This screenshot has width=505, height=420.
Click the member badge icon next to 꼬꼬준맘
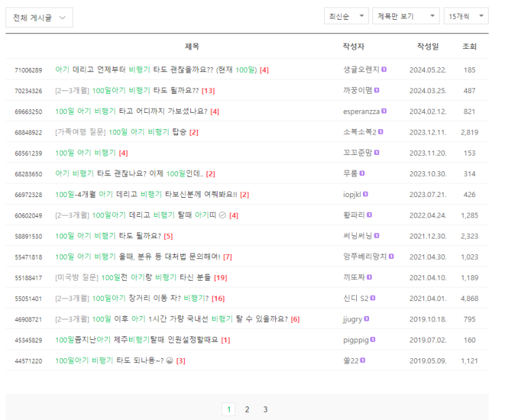click(x=377, y=152)
